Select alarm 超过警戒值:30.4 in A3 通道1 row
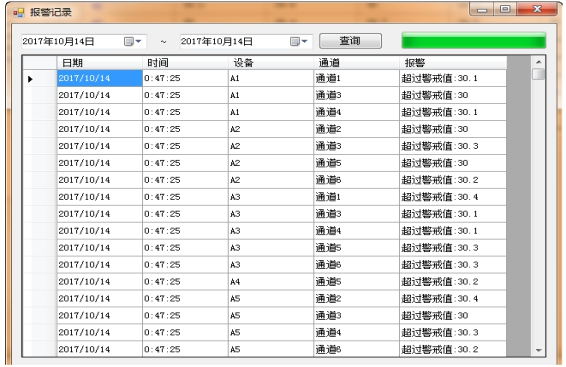This screenshot has width=566, height=367. (x=453, y=197)
